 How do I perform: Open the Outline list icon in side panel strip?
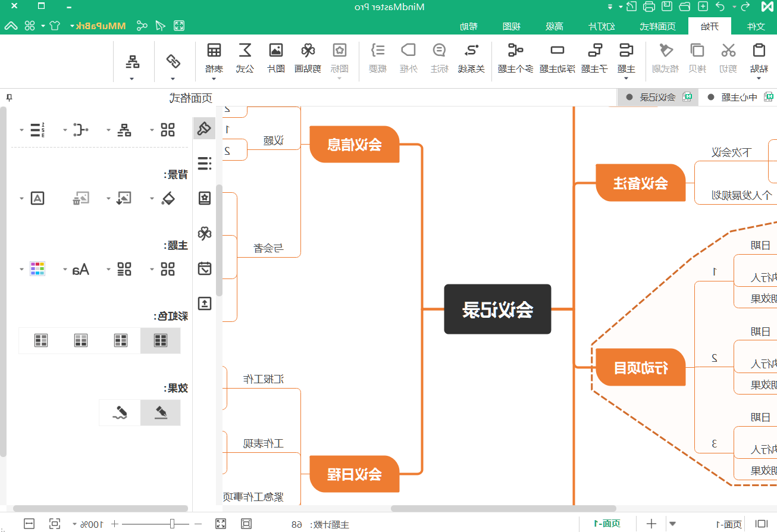[x=205, y=163]
